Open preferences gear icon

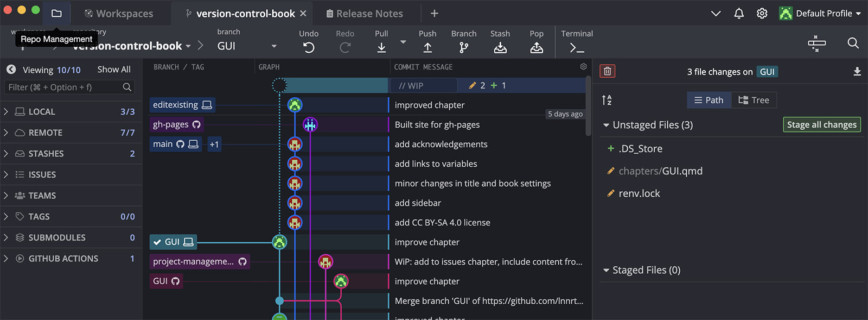(762, 13)
